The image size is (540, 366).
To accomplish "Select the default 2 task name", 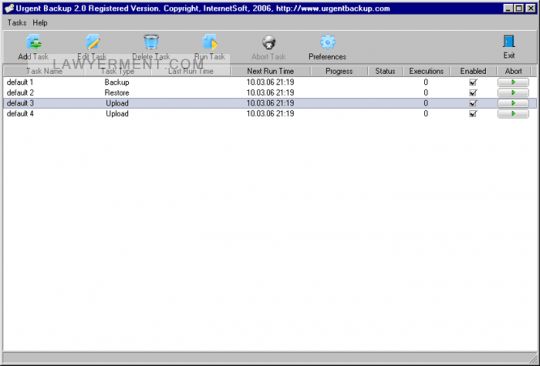I will (20, 93).
